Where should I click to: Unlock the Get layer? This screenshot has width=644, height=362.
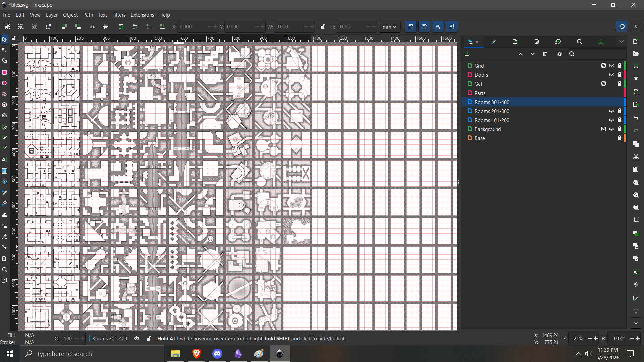pos(620,84)
